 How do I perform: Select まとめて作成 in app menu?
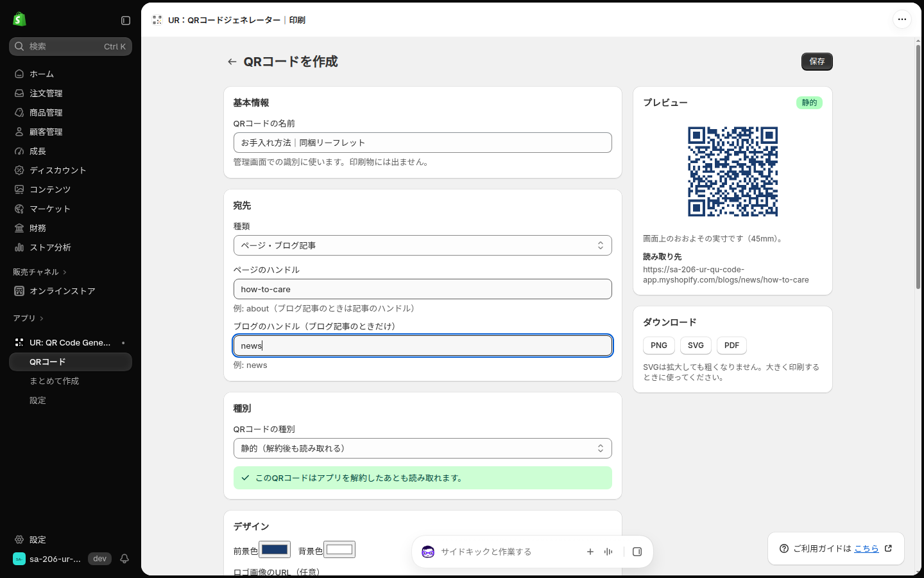(x=71, y=381)
